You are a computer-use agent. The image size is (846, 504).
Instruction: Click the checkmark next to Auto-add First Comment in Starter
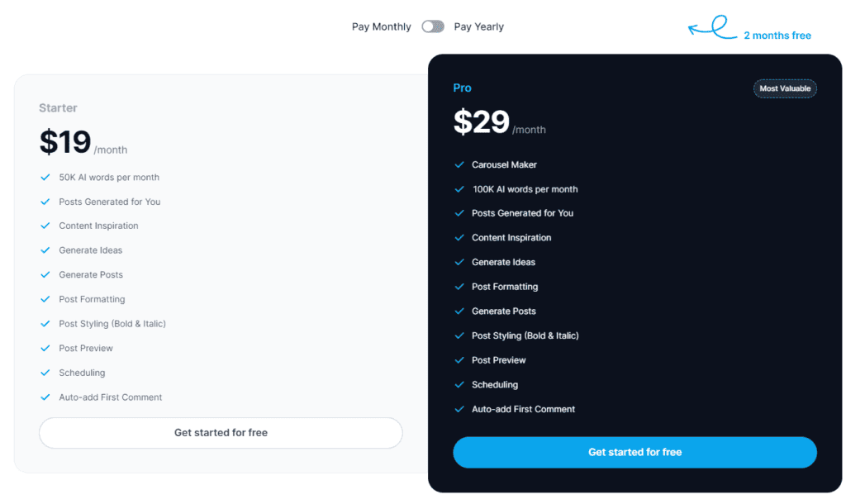click(45, 397)
